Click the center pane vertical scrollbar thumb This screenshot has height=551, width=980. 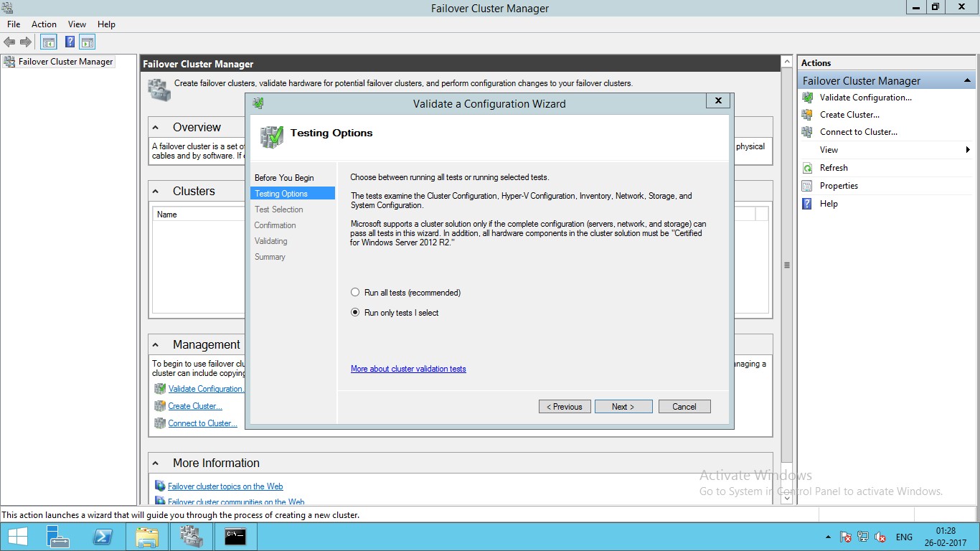pyautogui.click(x=787, y=265)
